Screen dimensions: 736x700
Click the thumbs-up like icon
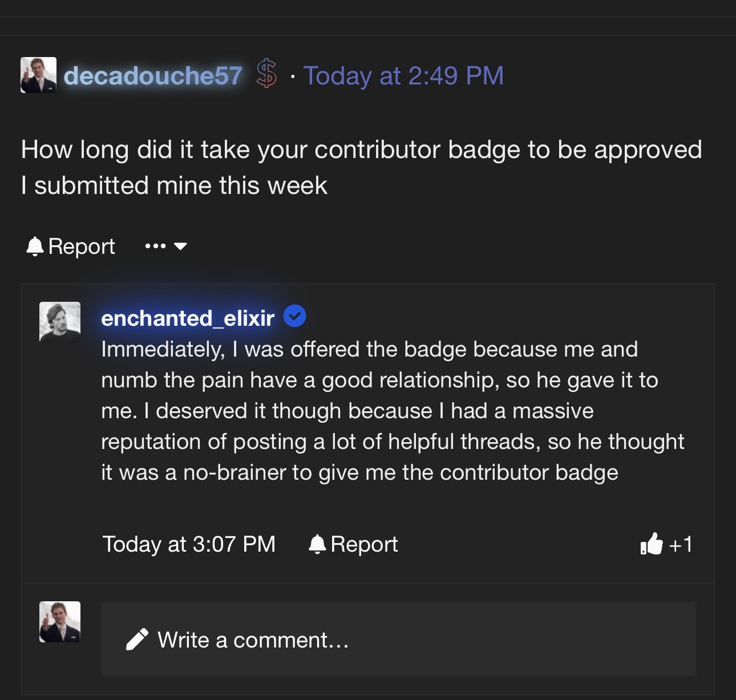(652, 544)
